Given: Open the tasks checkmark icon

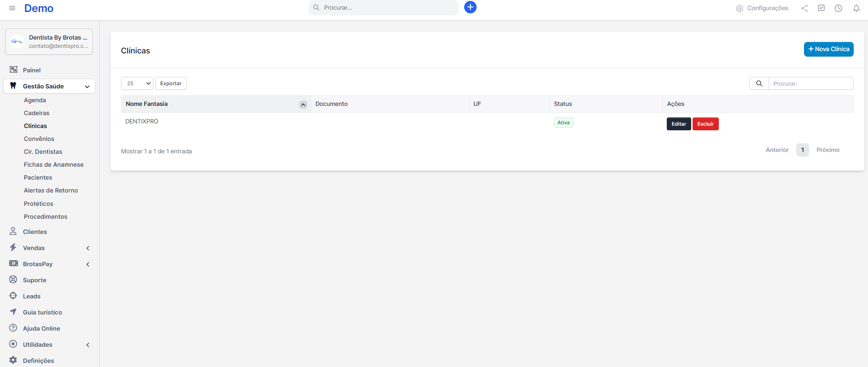Looking at the screenshot, I should (821, 8).
